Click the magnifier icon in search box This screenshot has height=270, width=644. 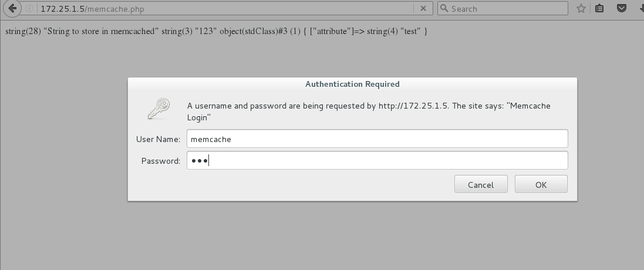444,9
